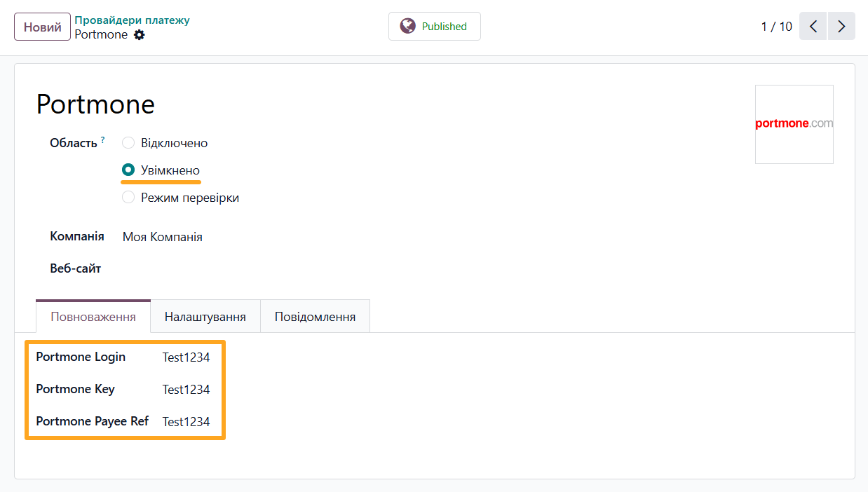868x492 pixels.
Task: Open the Компанія field with Моя Компанія
Action: tap(163, 237)
